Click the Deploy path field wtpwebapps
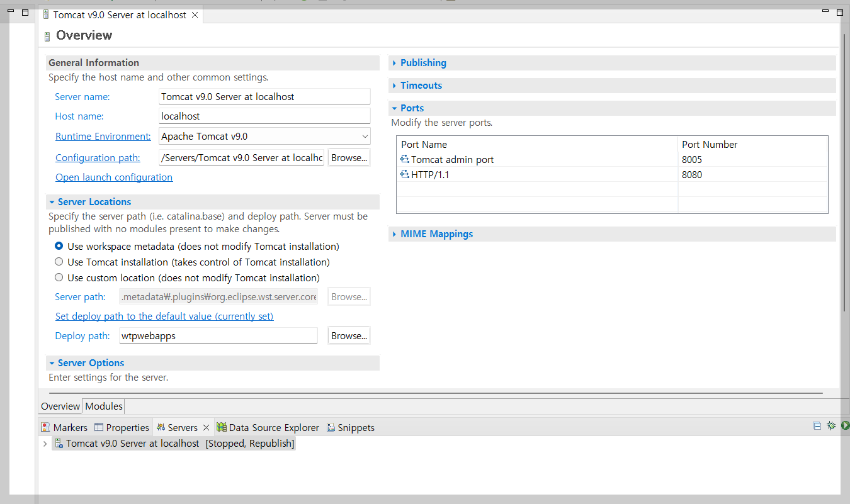Screen dimensions: 850x504 pos(218,336)
